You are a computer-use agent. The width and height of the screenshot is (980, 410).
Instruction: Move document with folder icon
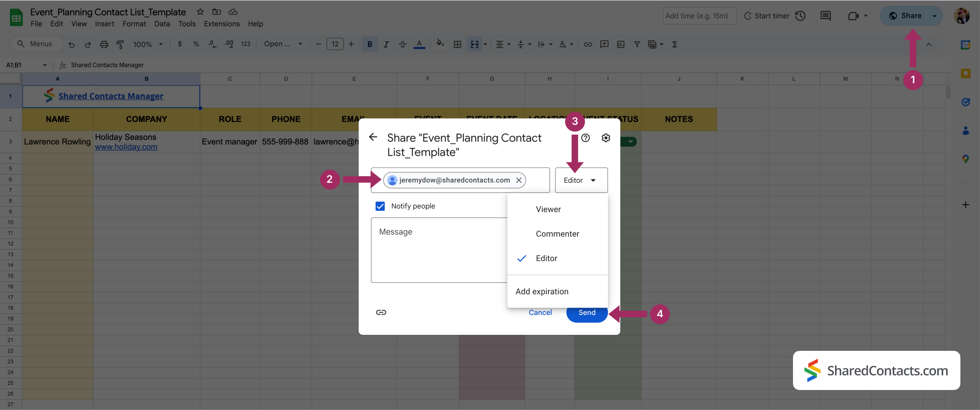(x=216, y=12)
